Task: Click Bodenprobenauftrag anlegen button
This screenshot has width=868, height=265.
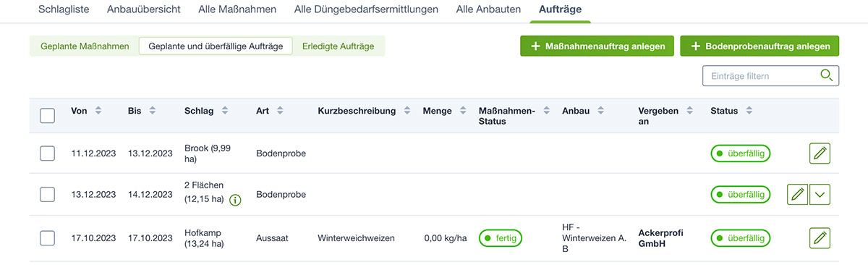Action: [759, 46]
